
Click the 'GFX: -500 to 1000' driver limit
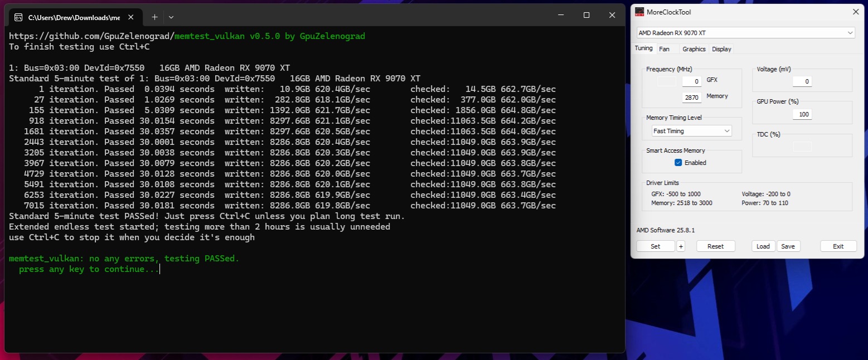click(x=676, y=194)
